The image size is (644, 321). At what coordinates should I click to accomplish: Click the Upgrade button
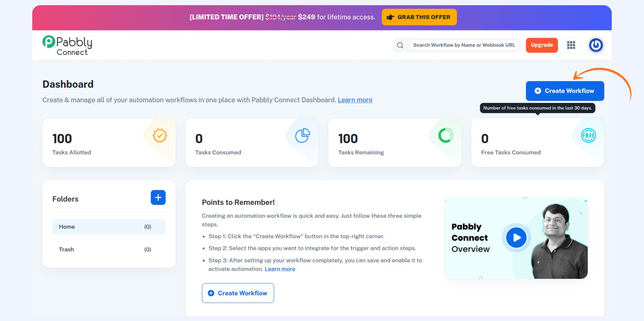(542, 45)
